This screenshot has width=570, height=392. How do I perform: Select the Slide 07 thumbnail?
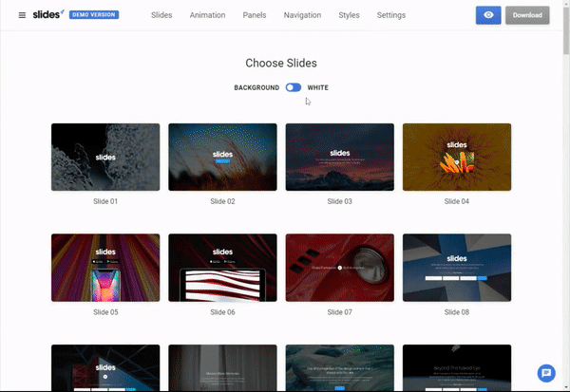[x=339, y=268]
